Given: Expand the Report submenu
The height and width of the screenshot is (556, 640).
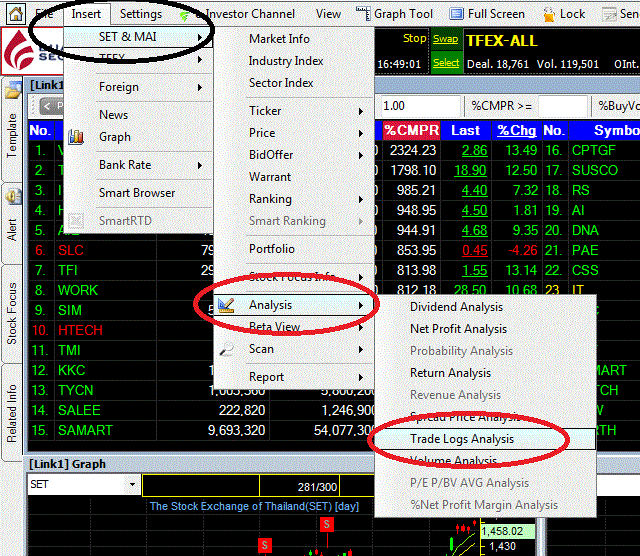Looking at the screenshot, I should click(x=294, y=377).
